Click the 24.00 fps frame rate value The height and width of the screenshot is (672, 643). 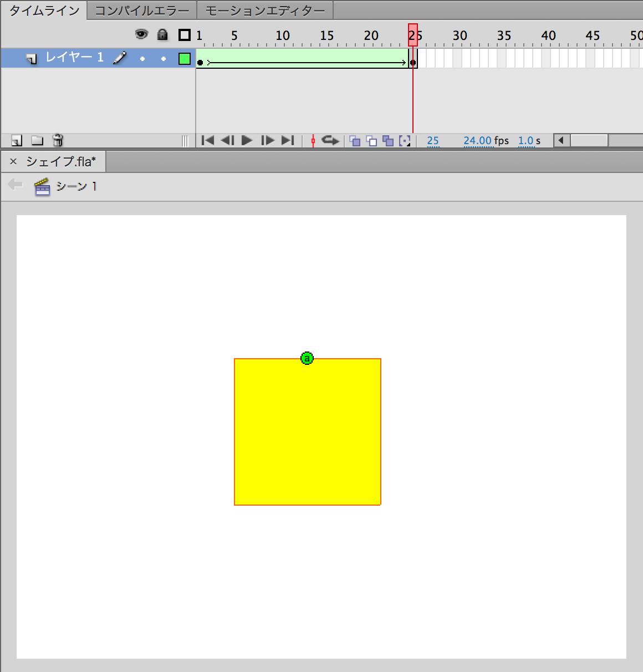477,141
